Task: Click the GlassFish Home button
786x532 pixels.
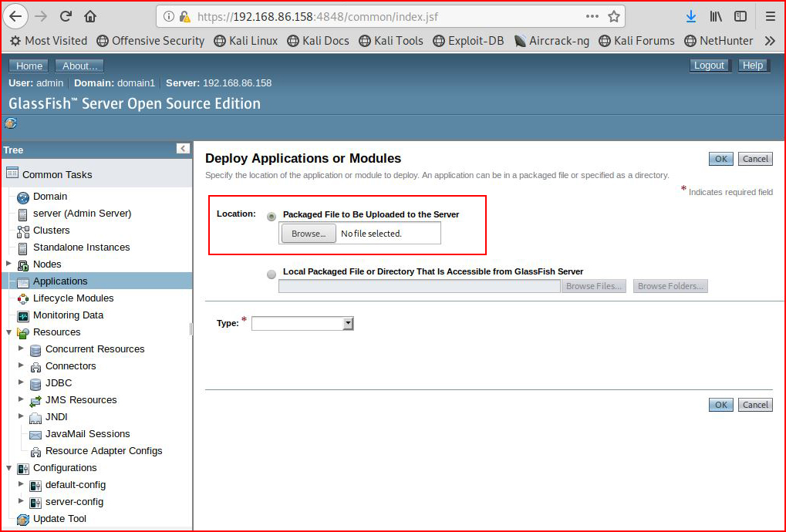Action: pos(29,66)
